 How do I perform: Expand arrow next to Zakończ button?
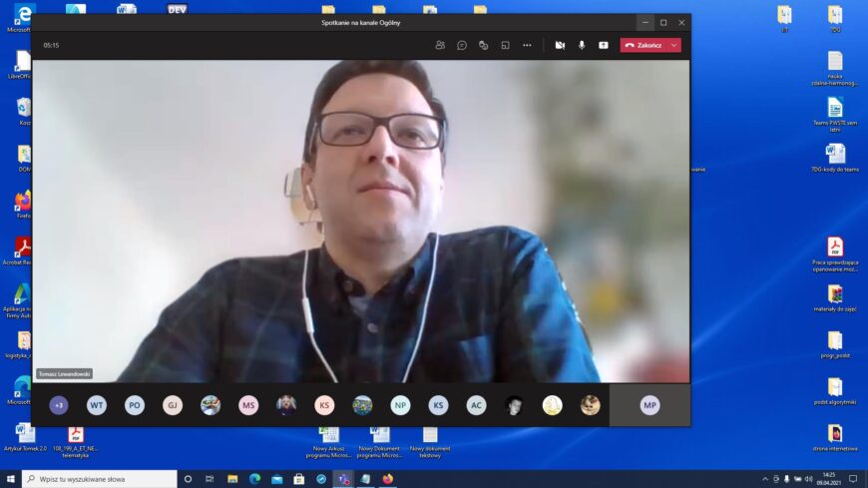coord(674,46)
